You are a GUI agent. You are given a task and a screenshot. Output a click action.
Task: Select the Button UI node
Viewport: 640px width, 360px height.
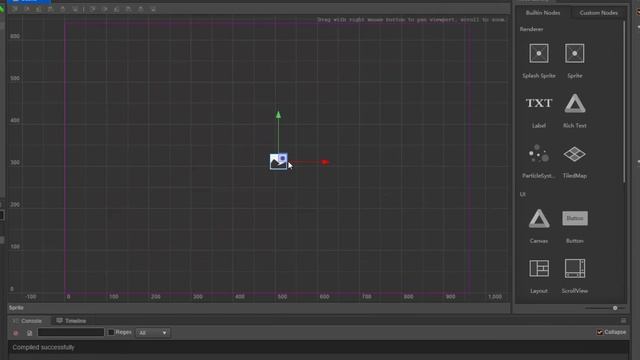click(575, 218)
